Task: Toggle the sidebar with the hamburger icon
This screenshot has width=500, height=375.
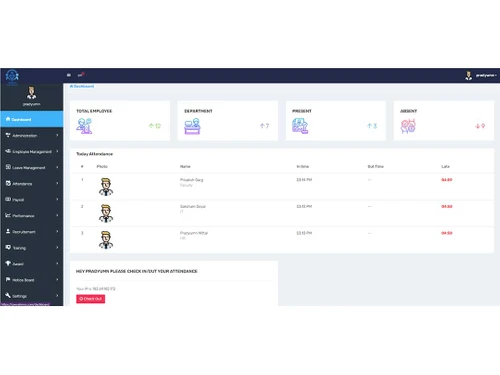Action: coord(69,75)
